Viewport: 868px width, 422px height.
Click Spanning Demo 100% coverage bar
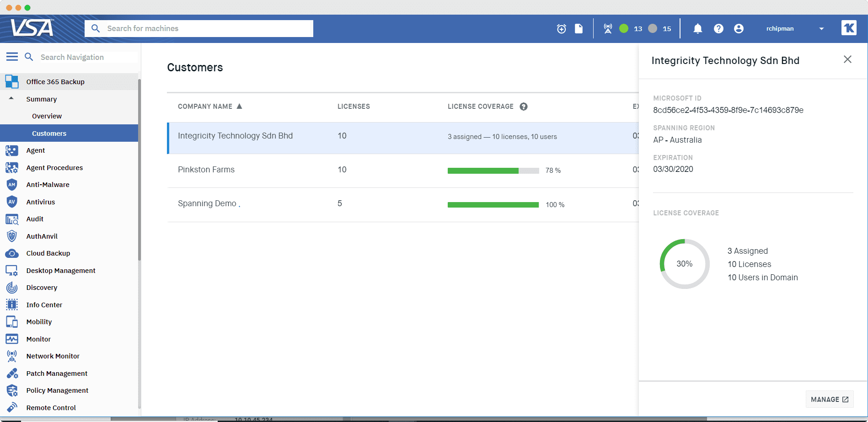point(493,205)
